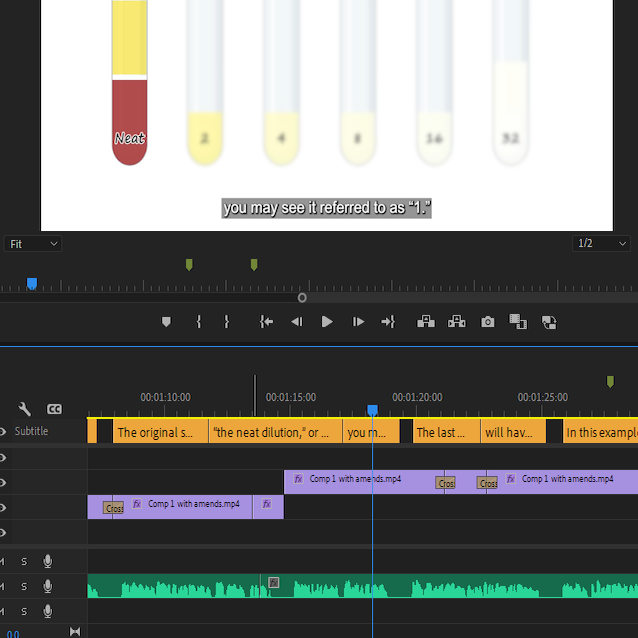Click the Mark In bracket icon
Image resolution: width=638 pixels, height=638 pixels.
(199, 322)
